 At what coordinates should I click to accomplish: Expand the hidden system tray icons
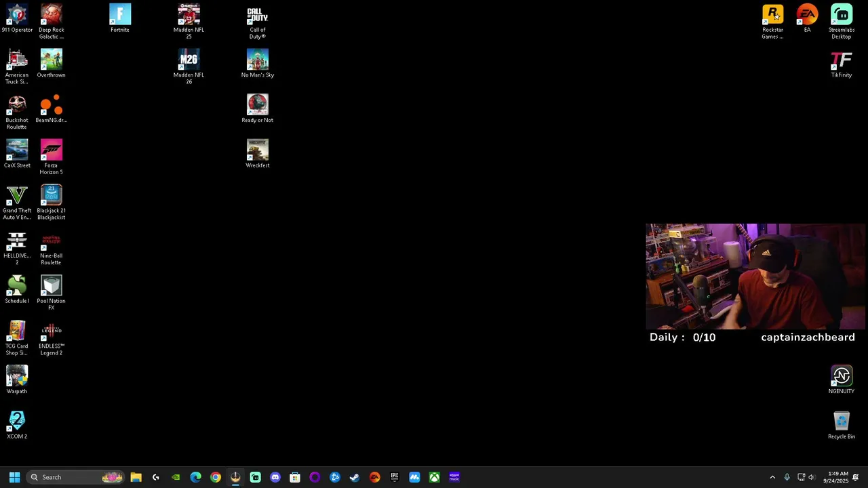click(x=772, y=477)
